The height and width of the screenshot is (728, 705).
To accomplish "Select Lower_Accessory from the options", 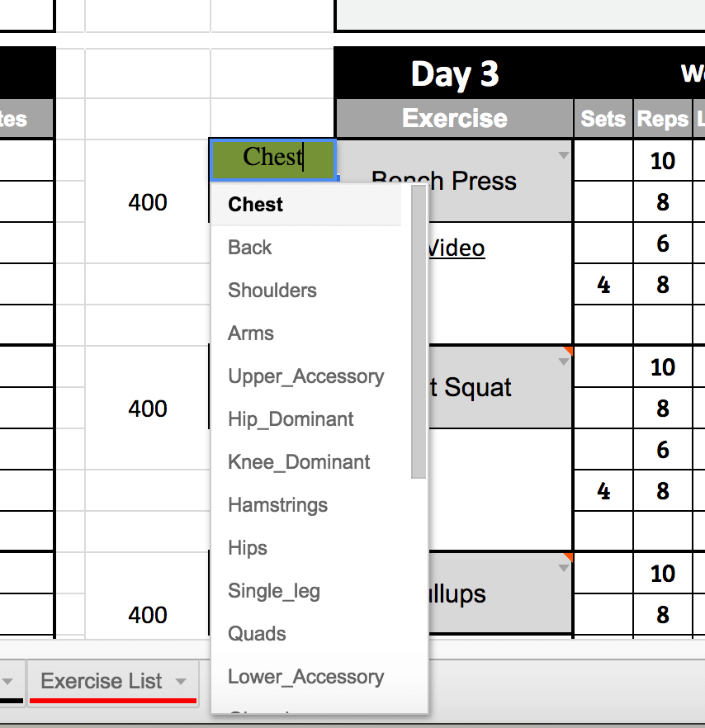I will [x=306, y=677].
